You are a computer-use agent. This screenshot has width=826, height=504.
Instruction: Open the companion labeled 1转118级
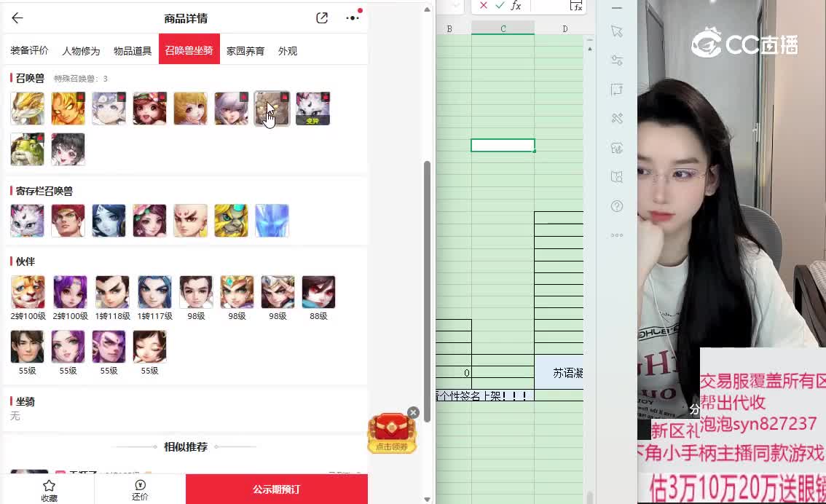coord(112,292)
